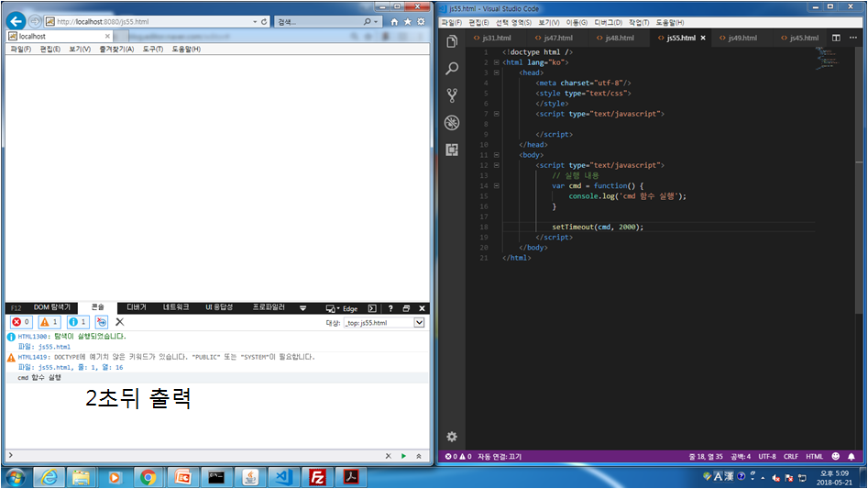Screen dimensions: 868x489
Task: Open IE tools gear menu
Action: click(x=422, y=22)
